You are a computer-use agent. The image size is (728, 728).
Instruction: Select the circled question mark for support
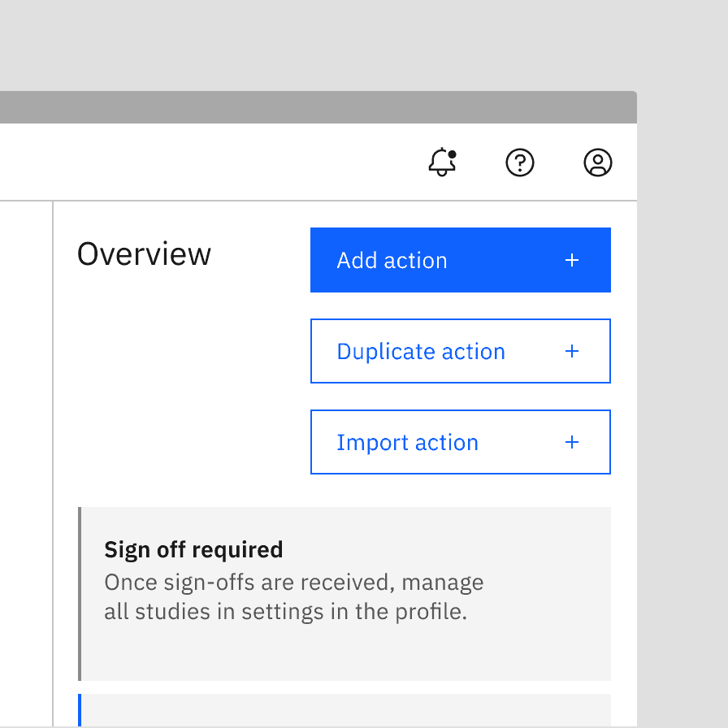pyautogui.click(x=520, y=162)
